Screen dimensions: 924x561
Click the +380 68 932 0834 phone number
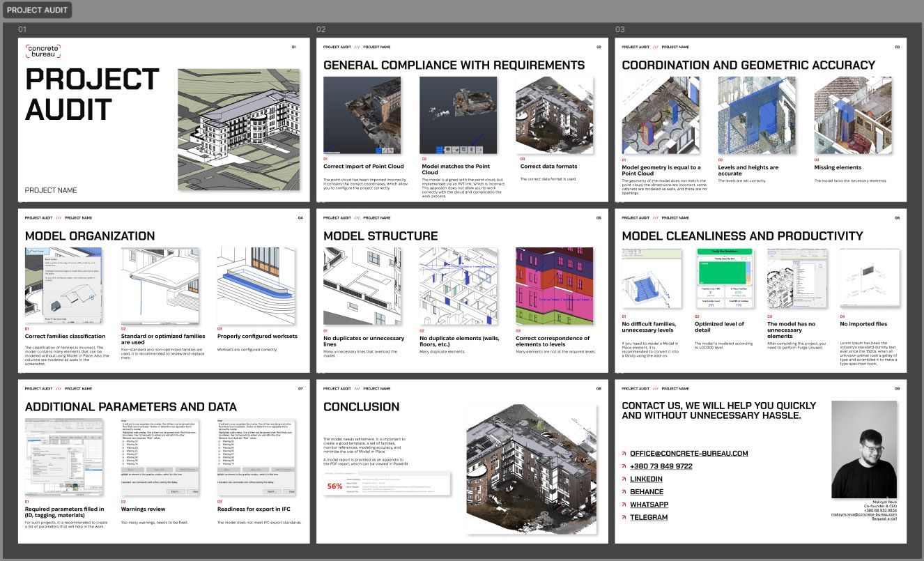(x=881, y=510)
